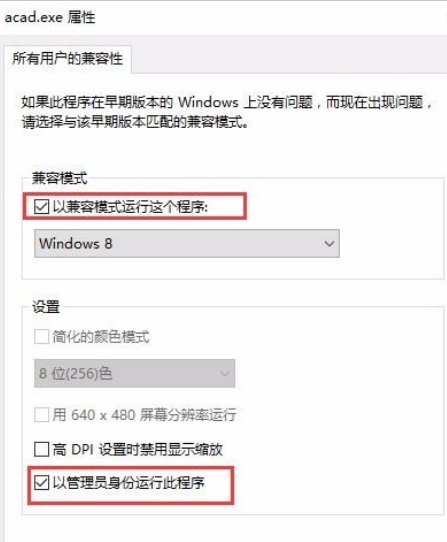Click the 用 640 x 480 屏幕分辨率运行 label
The image size is (447, 542).
click(145, 414)
